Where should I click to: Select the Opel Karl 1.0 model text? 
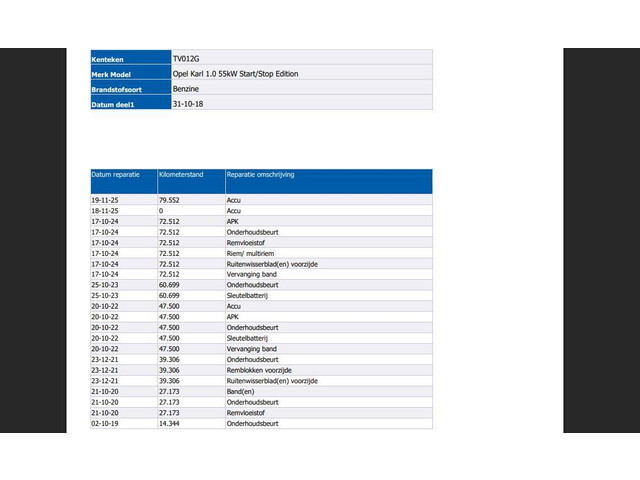[x=236, y=74]
